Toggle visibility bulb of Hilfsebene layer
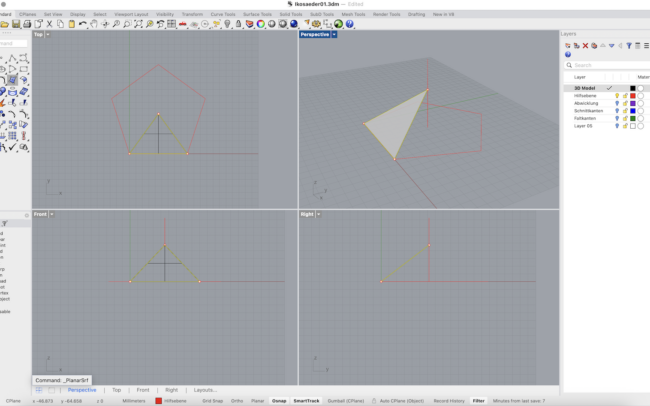 coord(617,96)
